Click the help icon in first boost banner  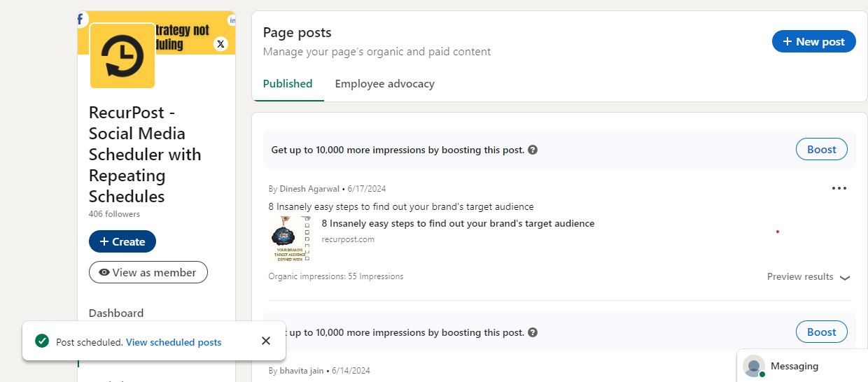(533, 150)
